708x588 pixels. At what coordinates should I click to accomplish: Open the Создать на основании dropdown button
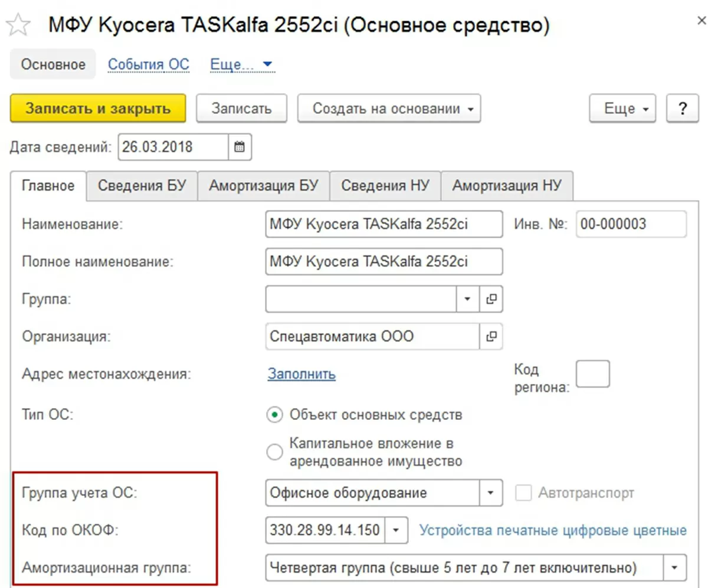click(x=389, y=109)
